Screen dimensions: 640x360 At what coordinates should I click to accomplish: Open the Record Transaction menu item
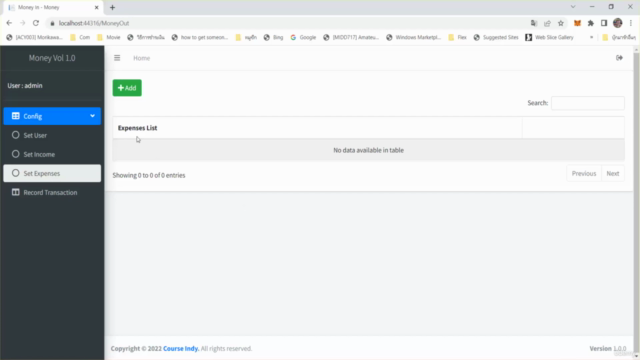pyautogui.click(x=52, y=192)
